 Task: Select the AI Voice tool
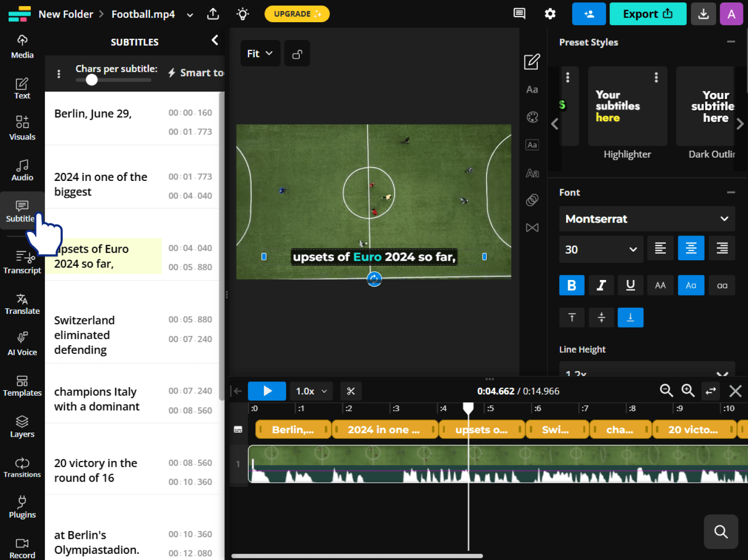pyautogui.click(x=22, y=343)
